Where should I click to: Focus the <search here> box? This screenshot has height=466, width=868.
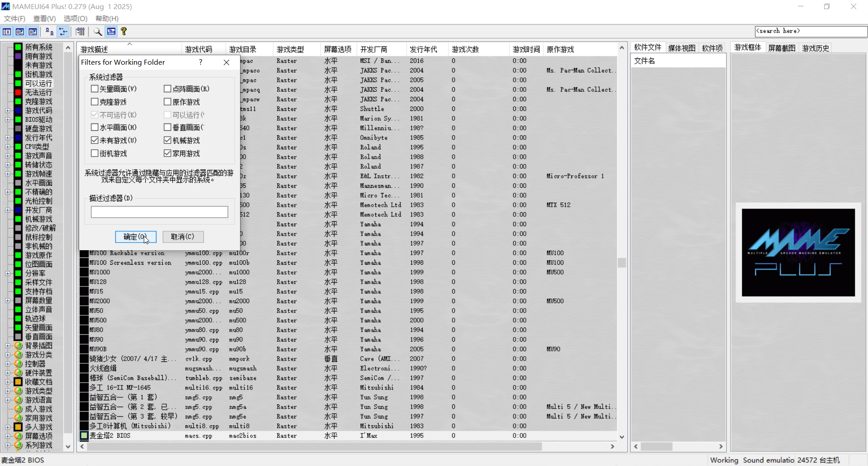tap(811, 31)
